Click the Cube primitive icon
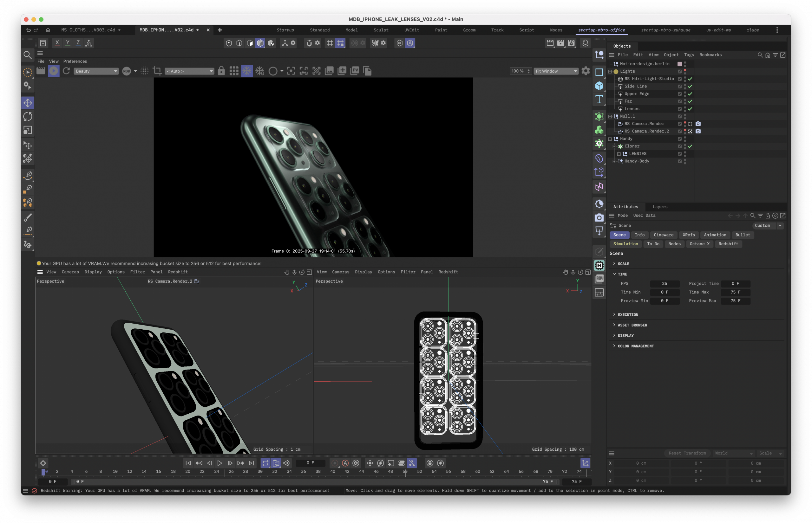 point(599,86)
